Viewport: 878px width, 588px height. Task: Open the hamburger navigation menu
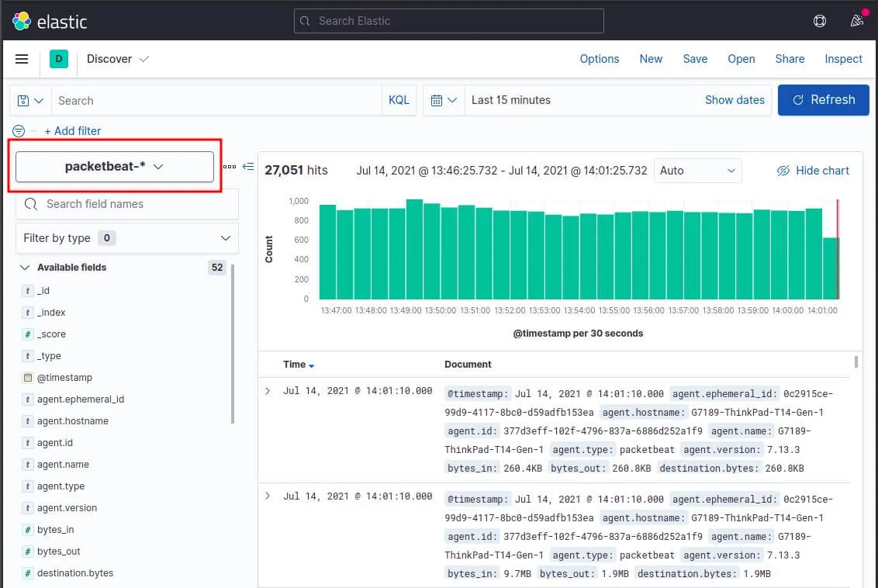pyautogui.click(x=21, y=59)
